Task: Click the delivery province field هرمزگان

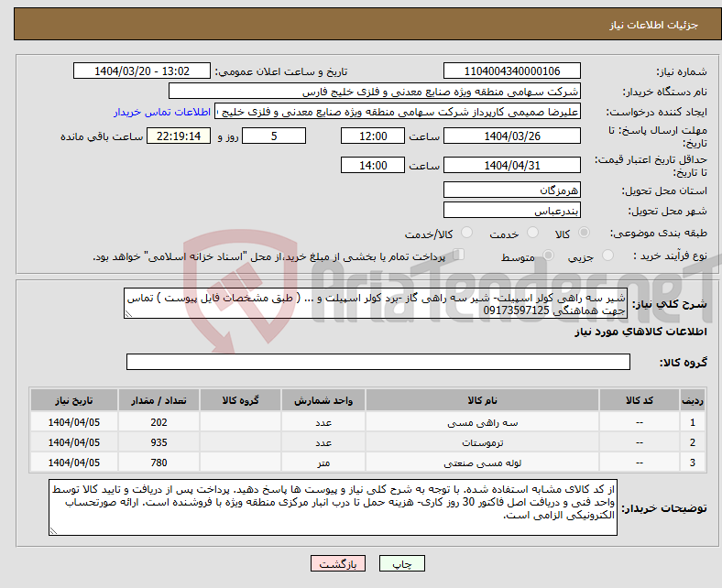Action: coord(512,190)
